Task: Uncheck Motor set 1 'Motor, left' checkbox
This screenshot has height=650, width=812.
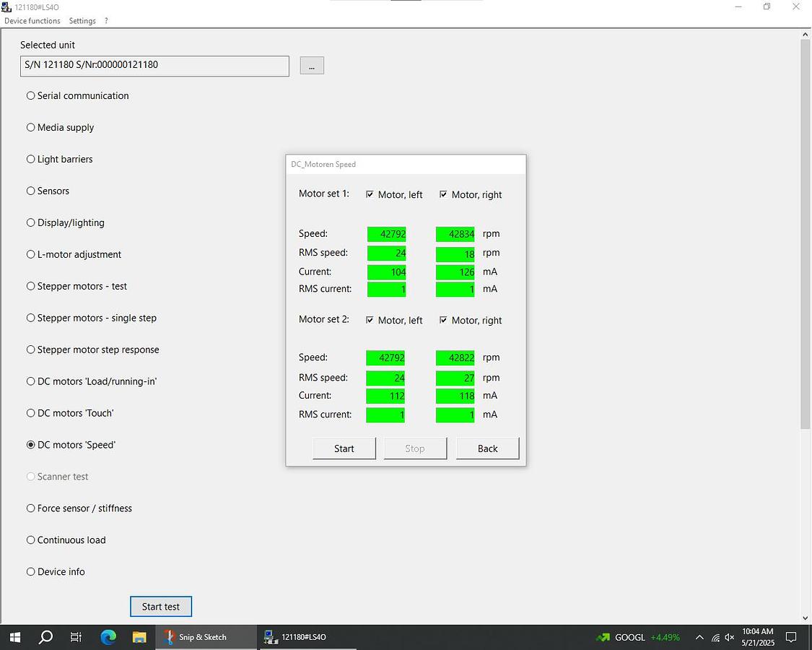Action: point(370,194)
